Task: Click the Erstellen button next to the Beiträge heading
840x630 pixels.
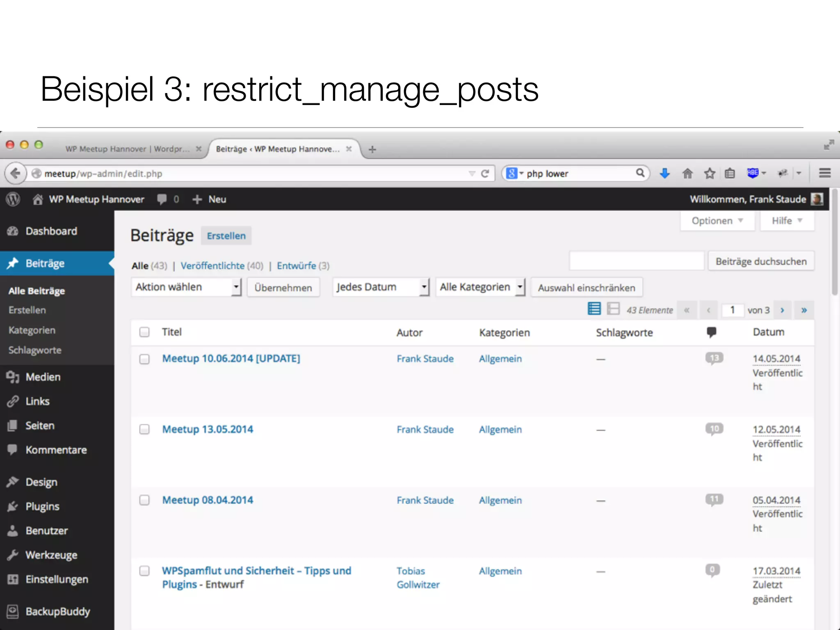Action: pos(226,236)
